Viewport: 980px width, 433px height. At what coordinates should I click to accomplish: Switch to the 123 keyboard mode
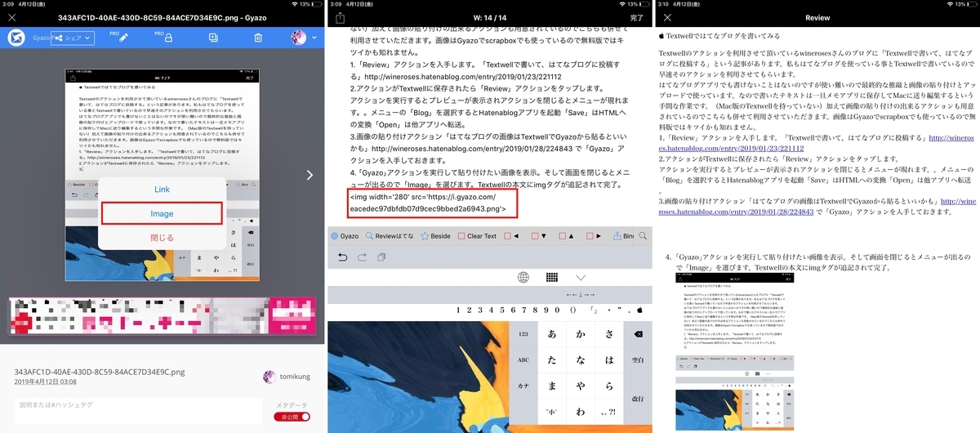point(524,335)
